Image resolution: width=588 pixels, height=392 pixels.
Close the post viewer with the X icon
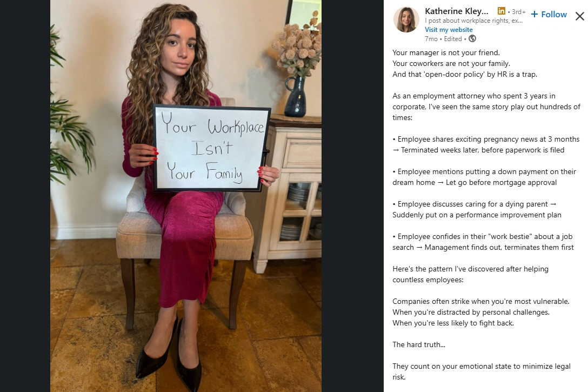coord(580,16)
